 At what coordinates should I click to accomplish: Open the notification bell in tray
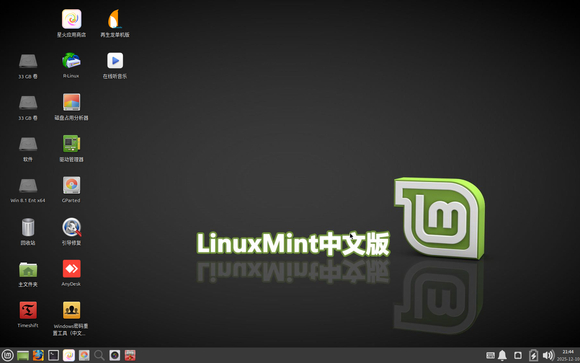click(x=502, y=355)
